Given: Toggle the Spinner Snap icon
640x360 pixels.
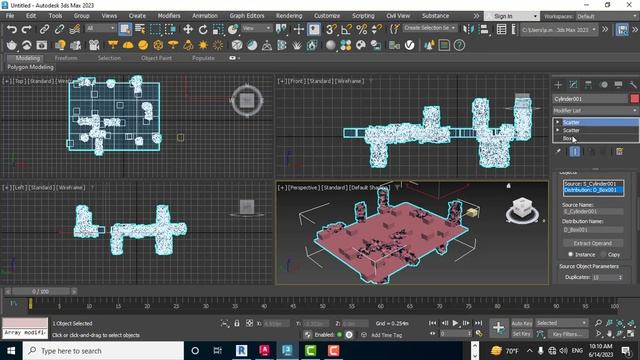Looking at the screenshot, I should pyautogui.click(x=377, y=29).
